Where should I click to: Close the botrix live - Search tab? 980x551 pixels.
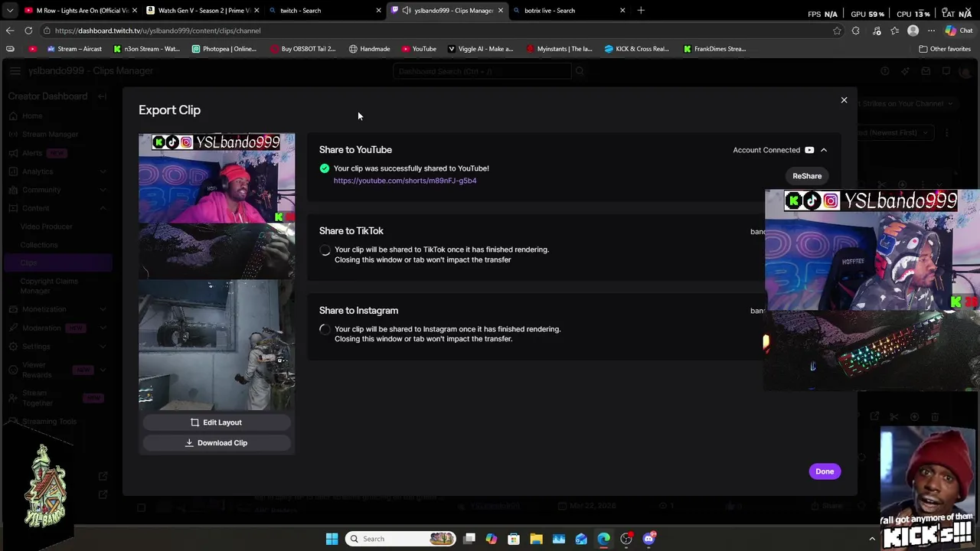click(x=622, y=11)
